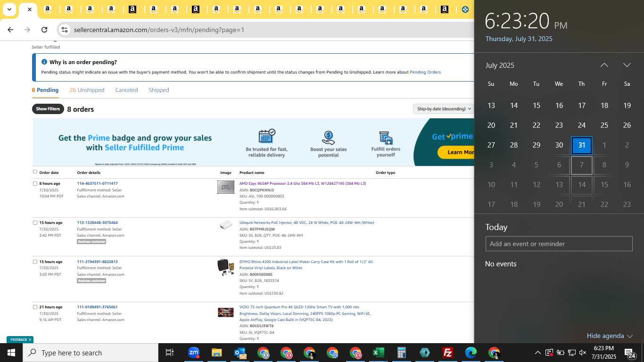Viewport: 644px width, 362px height.
Task: Open taskbar clock showing 6:23 PM
Action: click(604, 353)
